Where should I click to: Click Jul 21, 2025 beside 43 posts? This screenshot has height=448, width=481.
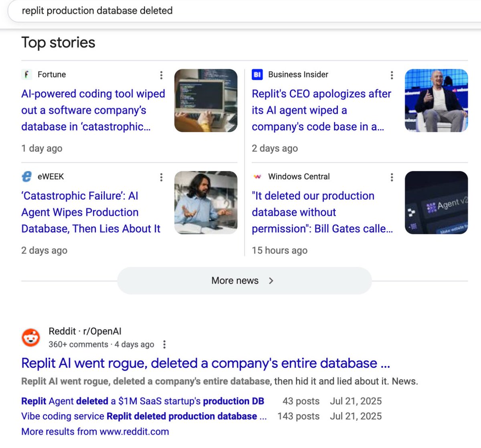coord(356,401)
